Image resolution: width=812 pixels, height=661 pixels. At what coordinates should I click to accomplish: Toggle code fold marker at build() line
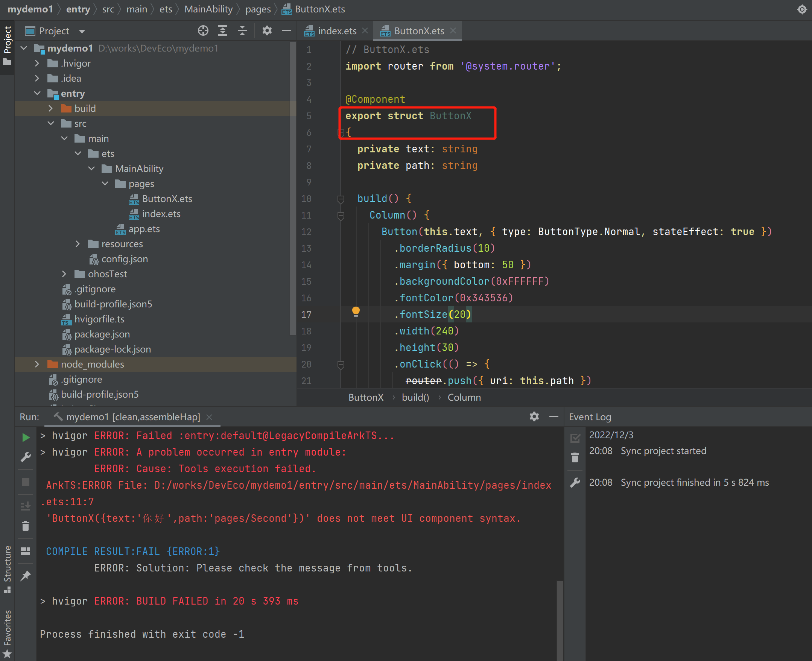pos(341,199)
